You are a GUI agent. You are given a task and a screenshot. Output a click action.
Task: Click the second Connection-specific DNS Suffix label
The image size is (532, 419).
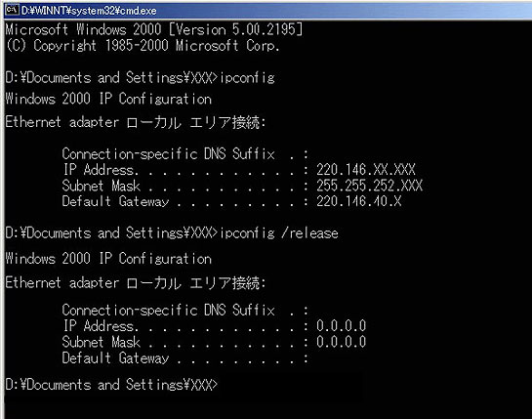(x=168, y=310)
